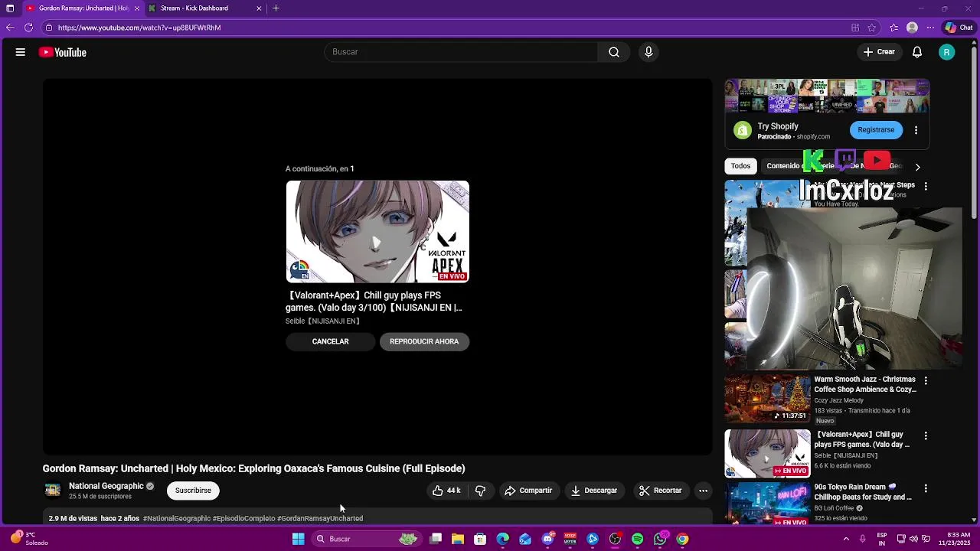Viewport: 980px width, 551px height.
Task: Click the Descargar download button
Action: (594, 491)
